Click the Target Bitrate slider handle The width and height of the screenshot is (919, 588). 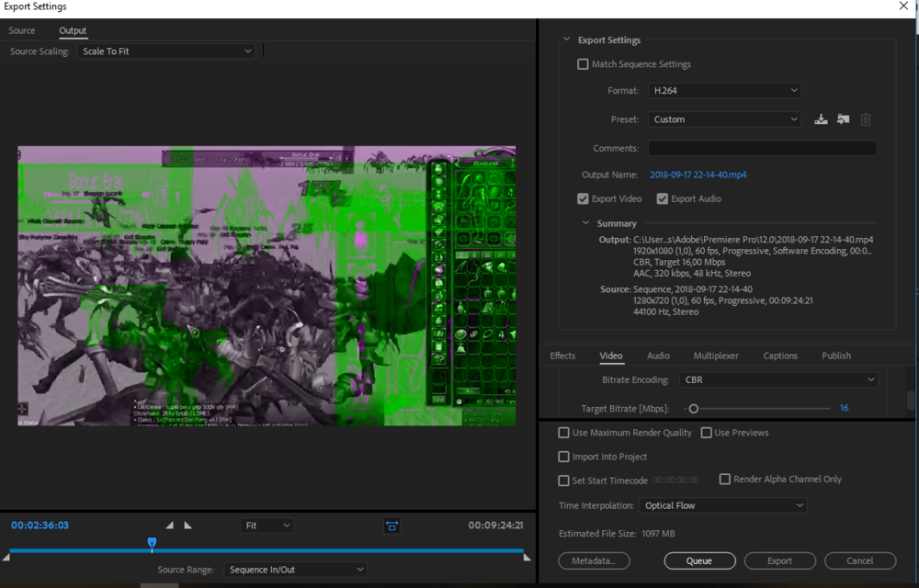[x=693, y=409]
